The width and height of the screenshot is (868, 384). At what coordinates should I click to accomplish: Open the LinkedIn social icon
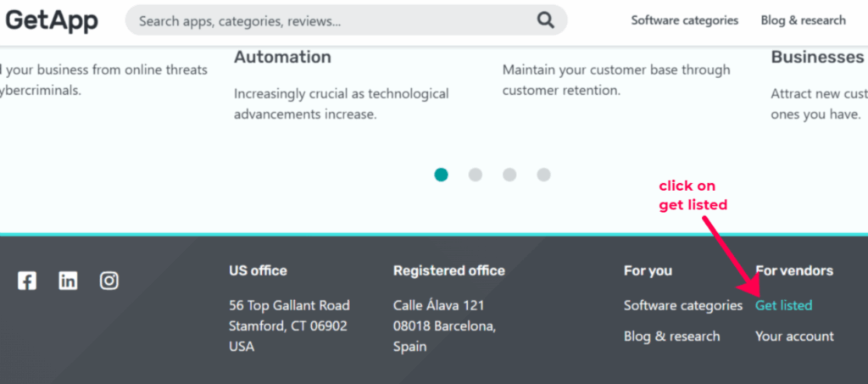coord(68,281)
